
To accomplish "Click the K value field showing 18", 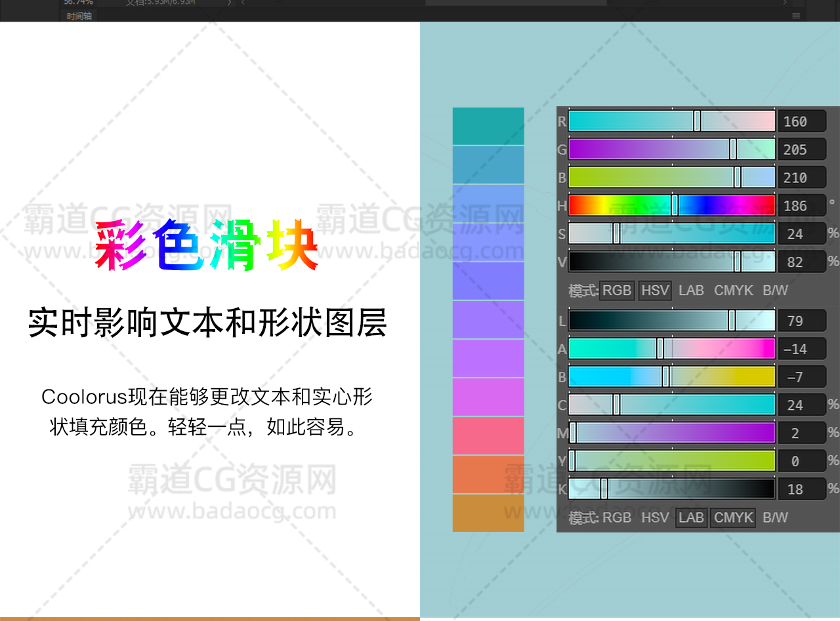I will pyautogui.click(x=801, y=489).
